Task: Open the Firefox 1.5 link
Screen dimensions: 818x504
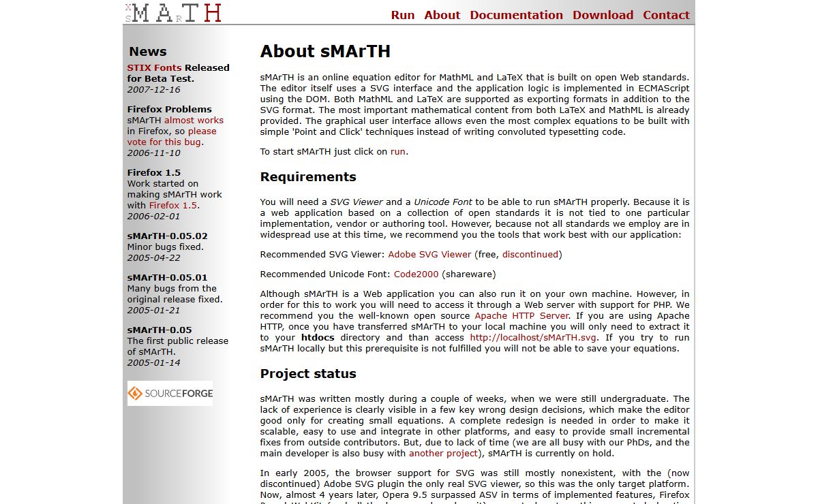Action: (x=173, y=205)
